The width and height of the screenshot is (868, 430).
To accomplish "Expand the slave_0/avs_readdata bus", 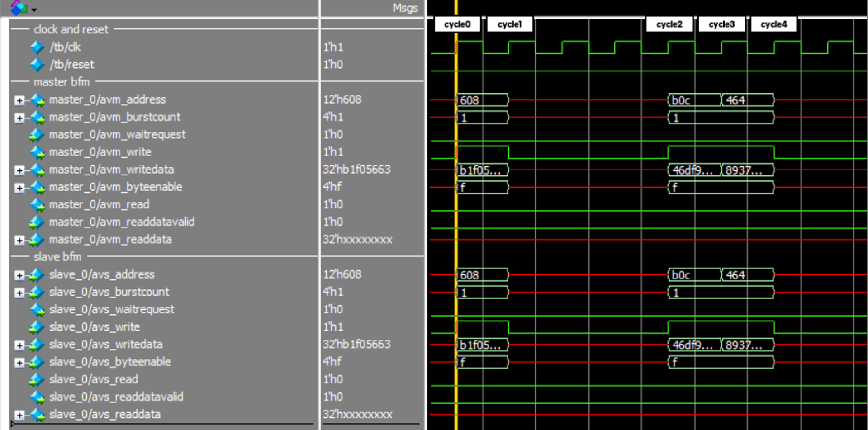I will pyautogui.click(x=19, y=415).
